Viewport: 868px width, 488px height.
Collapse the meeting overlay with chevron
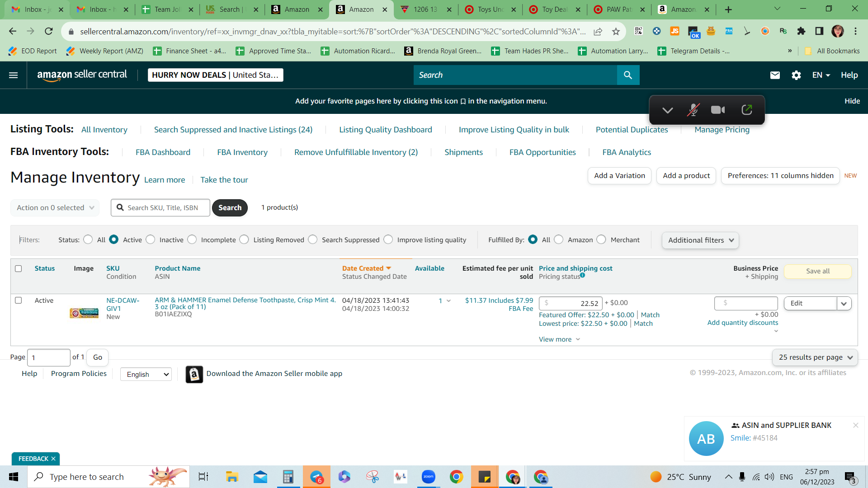tap(668, 110)
